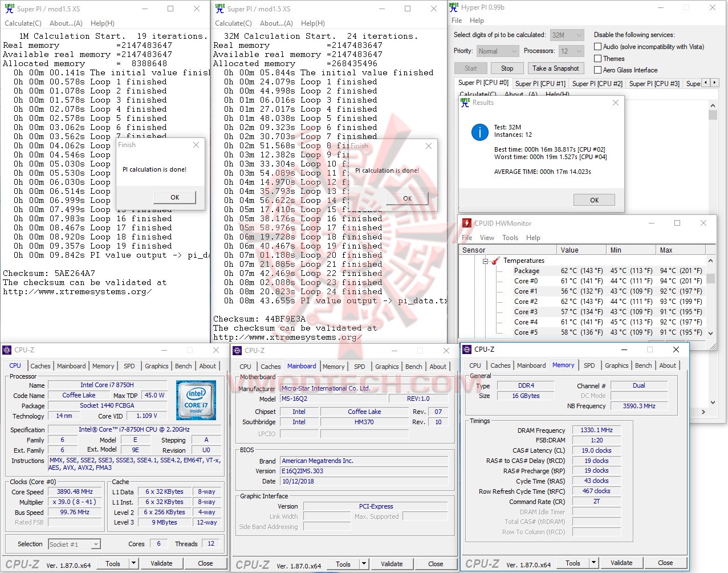Toggle the Themes checkbox
This screenshot has width=728, height=573.
pos(597,58)
